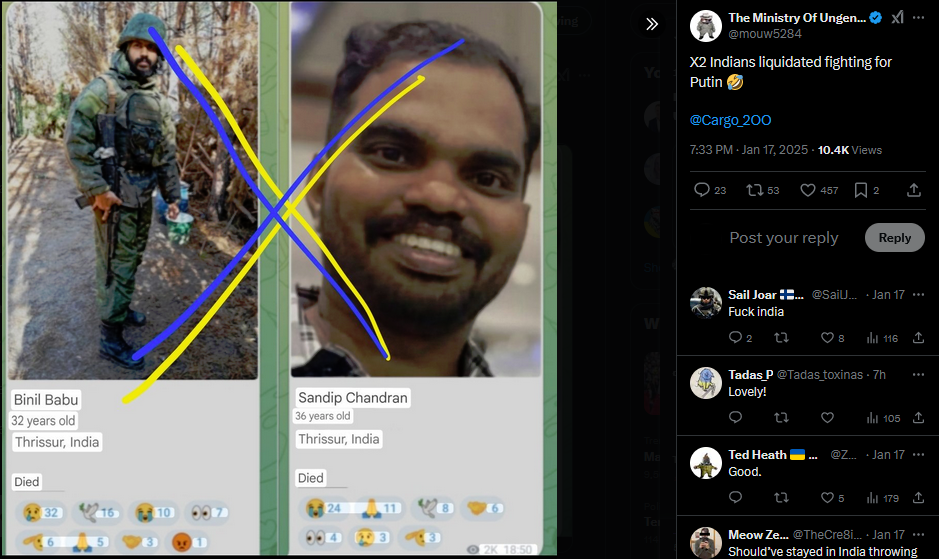
Task: Click the reply bubble icon showing 23
Action: point(710,190)
